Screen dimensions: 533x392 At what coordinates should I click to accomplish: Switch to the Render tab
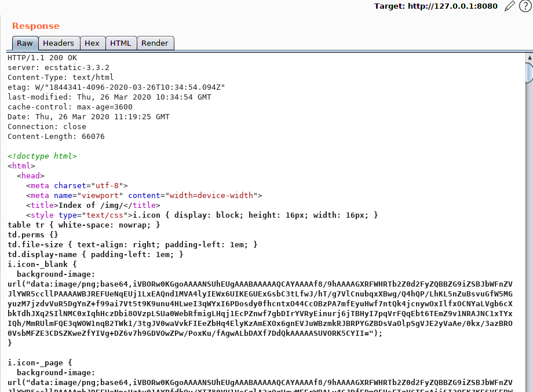pyautogui.click(x=155, y=43)
